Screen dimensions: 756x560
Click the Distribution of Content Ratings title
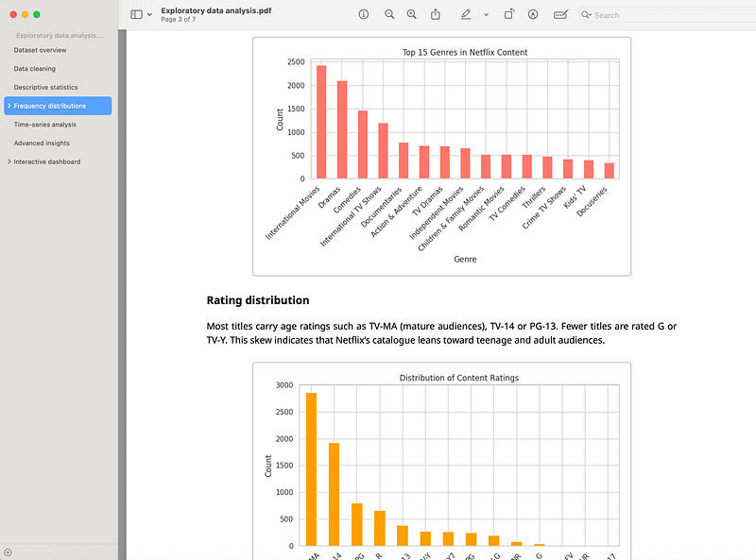(x=459, y=378)
